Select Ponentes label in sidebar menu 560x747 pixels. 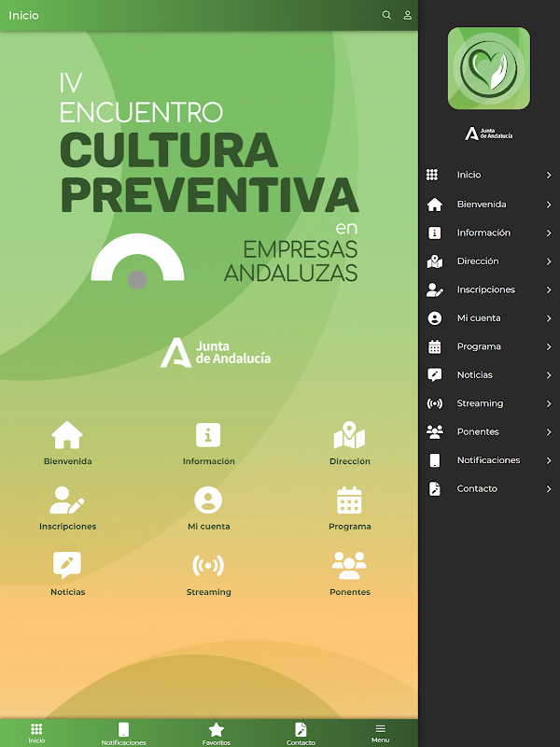point(478,431)
